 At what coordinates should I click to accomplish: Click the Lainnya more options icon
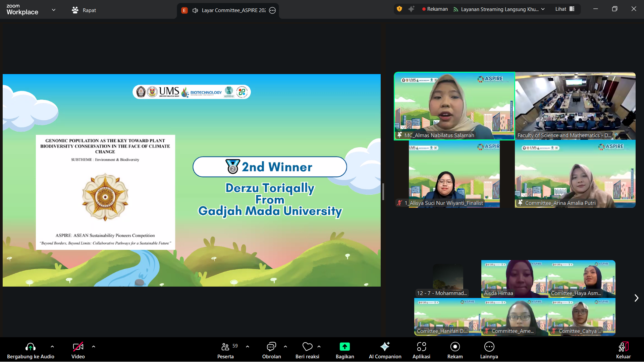click(489, 347)
